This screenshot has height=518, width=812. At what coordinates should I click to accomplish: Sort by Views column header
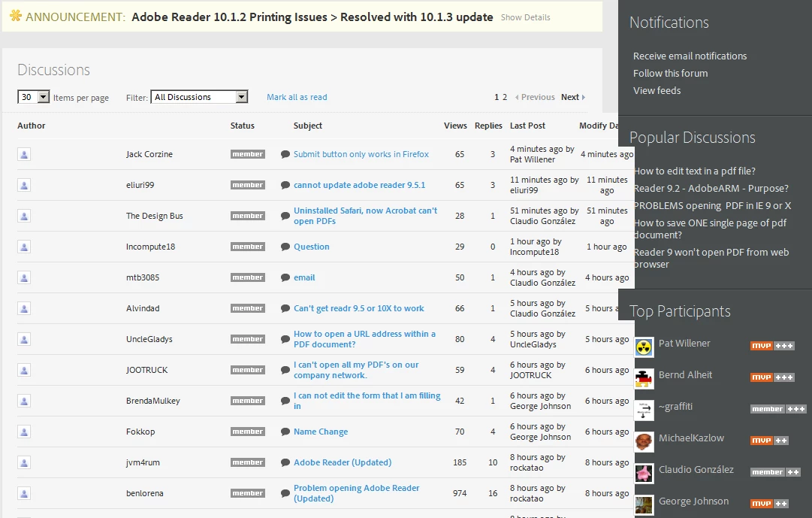pyautogui.click(x=455, y=126)
